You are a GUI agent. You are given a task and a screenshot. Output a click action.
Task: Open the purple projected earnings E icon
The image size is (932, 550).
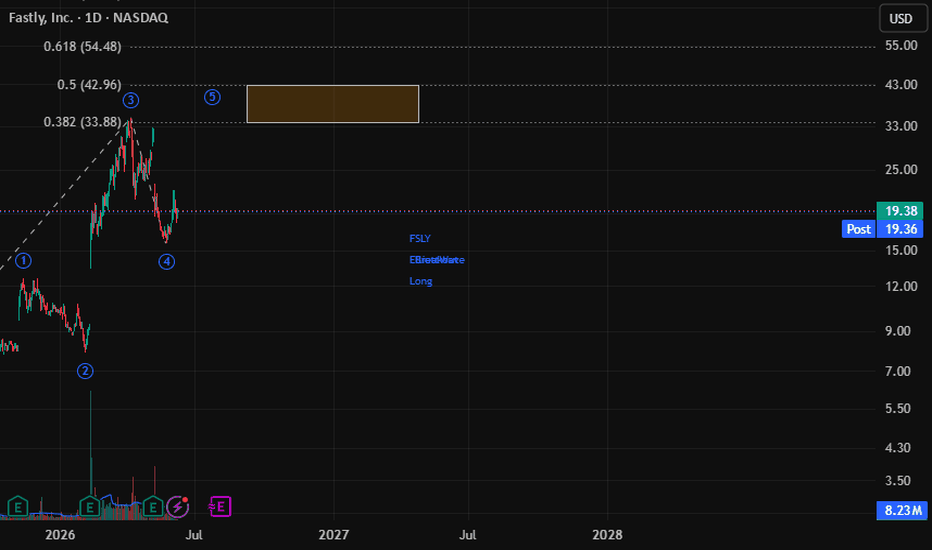(x=220, y=507)
